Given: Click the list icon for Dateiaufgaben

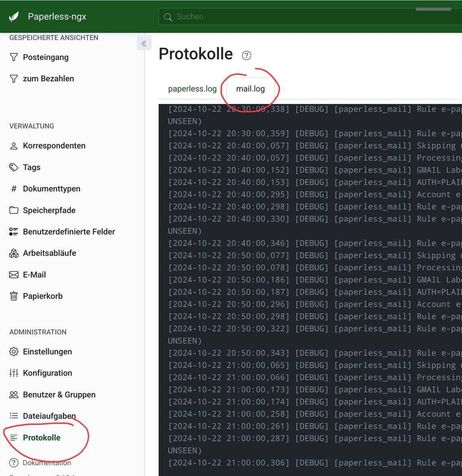Looking at the screenshot, I should (14, 416).
